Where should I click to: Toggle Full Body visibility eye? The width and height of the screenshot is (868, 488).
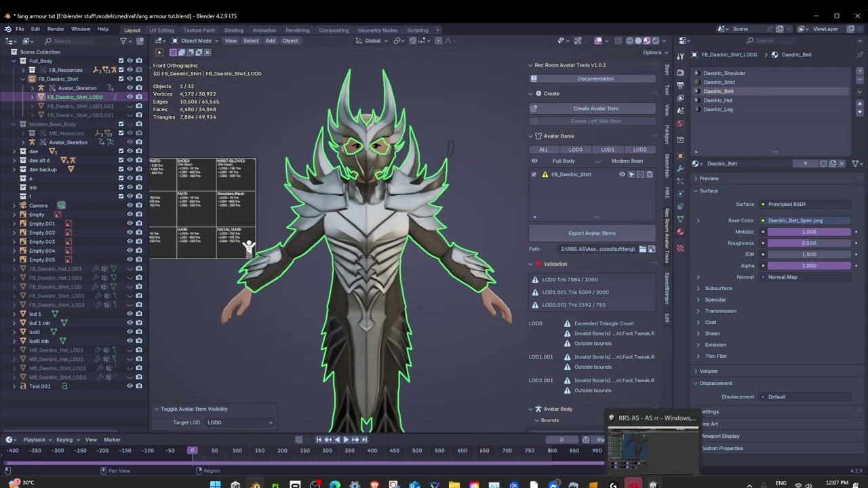(x=534, y=161)
